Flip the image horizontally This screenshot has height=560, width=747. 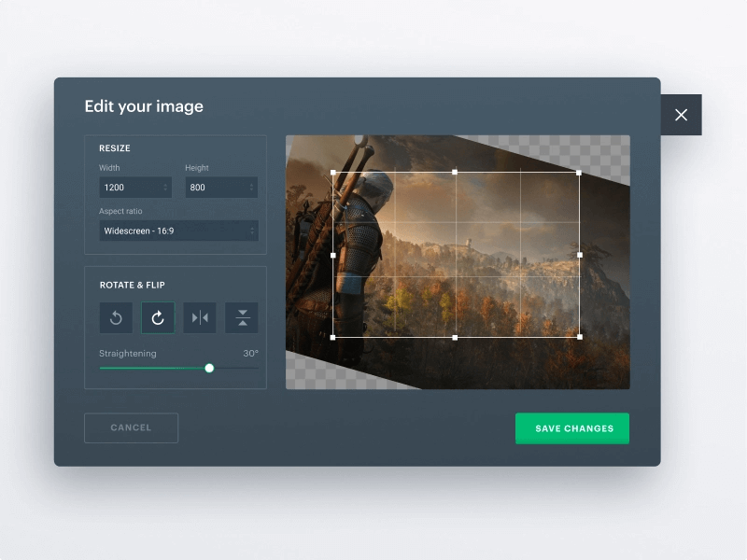coord(200,318)
